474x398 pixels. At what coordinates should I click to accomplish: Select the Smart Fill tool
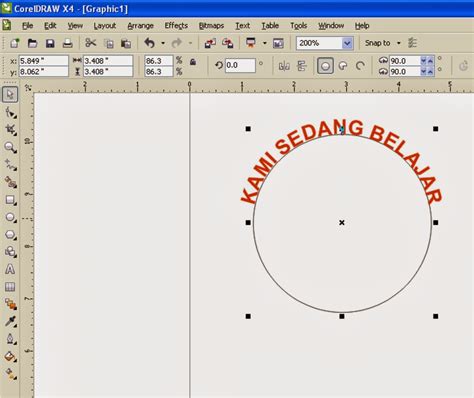point(10,182)
